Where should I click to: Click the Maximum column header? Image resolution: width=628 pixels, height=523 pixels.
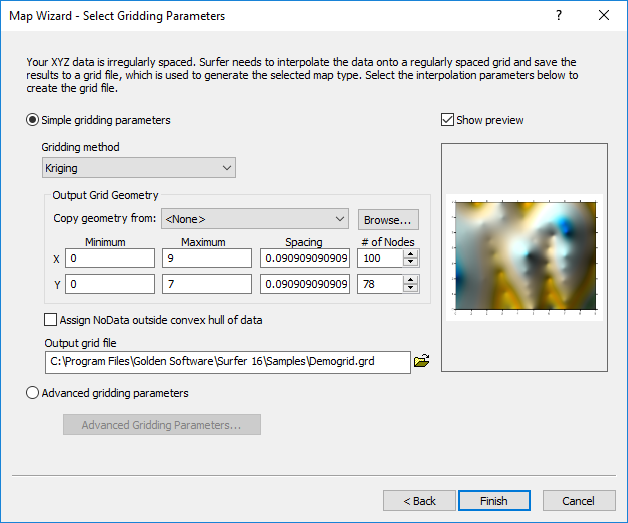tap(203, 242)
